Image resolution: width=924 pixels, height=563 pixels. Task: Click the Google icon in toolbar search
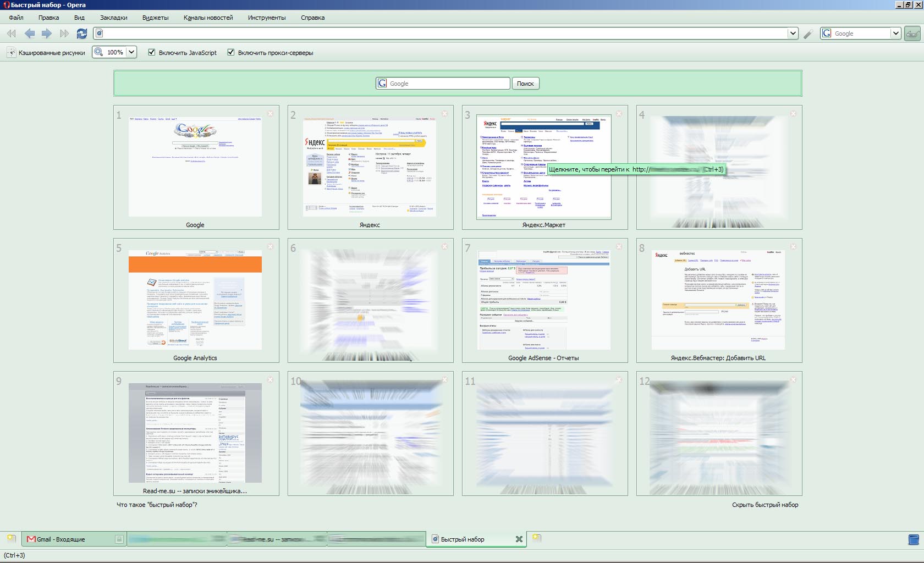[x=827, y=33]
